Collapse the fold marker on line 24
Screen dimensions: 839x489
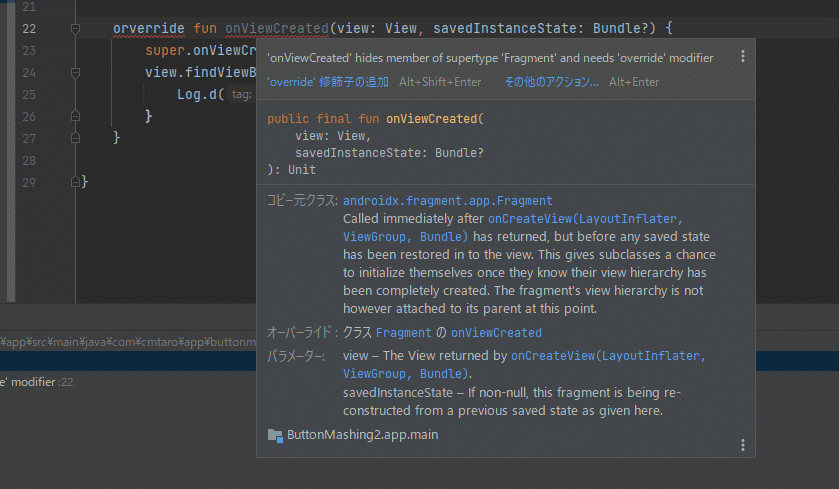pyautogui.click(x=75, y=72)
